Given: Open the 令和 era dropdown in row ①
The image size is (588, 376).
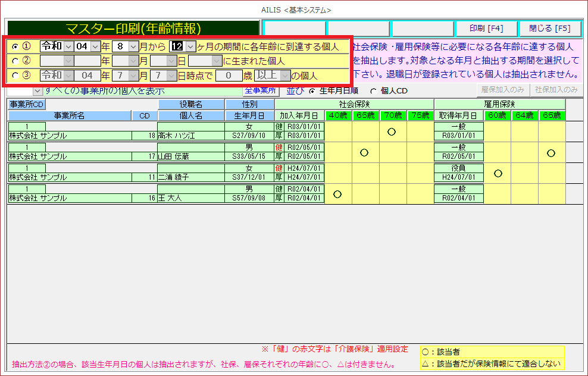Looking at the screenshot, I should coord(68,46).
